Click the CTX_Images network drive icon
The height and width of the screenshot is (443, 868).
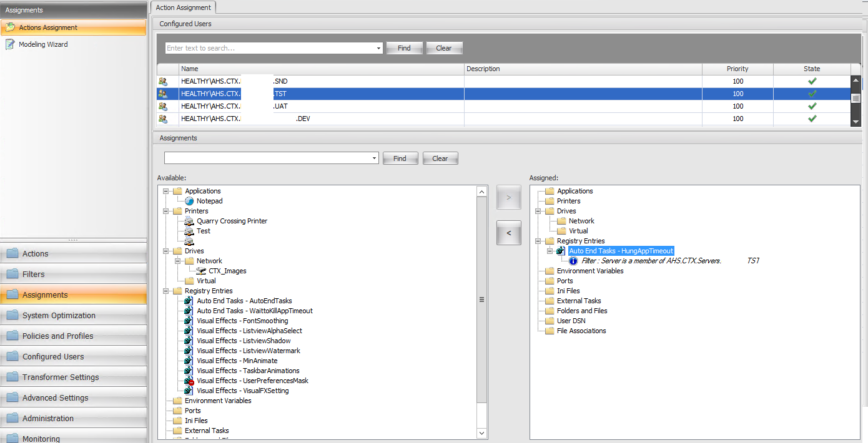tap(201, 271)
